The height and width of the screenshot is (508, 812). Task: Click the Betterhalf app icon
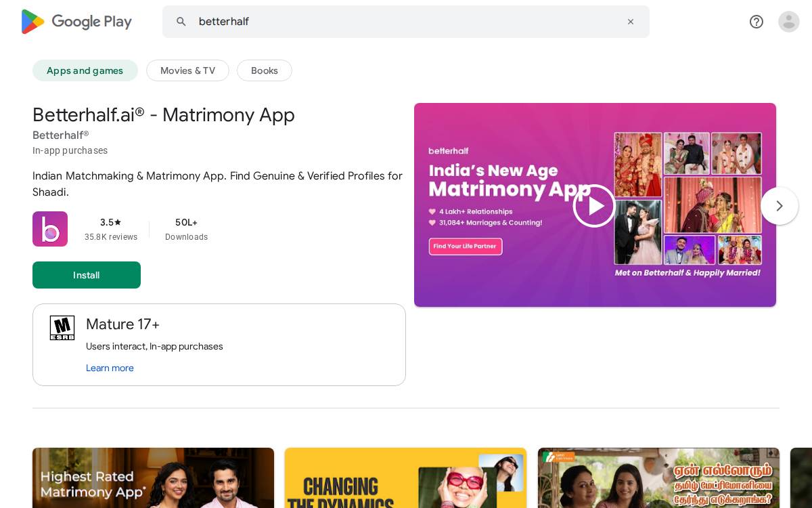point(50,229)
